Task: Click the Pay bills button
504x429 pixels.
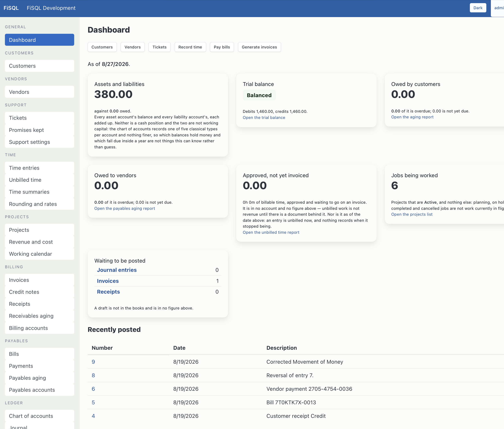Action: (x=222, y=47)
